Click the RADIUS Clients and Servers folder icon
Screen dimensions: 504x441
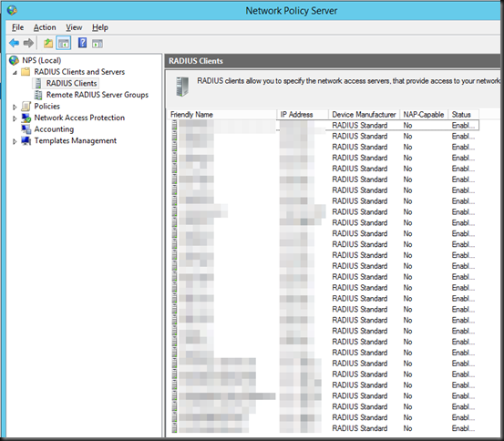pos(26,72)
